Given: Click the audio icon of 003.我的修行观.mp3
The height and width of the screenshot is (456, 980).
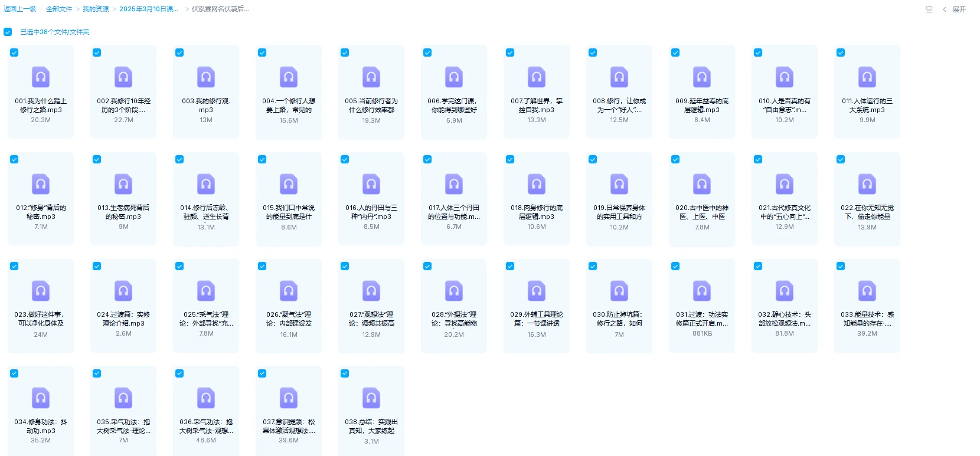Looking at the screenshot, I should tap(206, 77).
